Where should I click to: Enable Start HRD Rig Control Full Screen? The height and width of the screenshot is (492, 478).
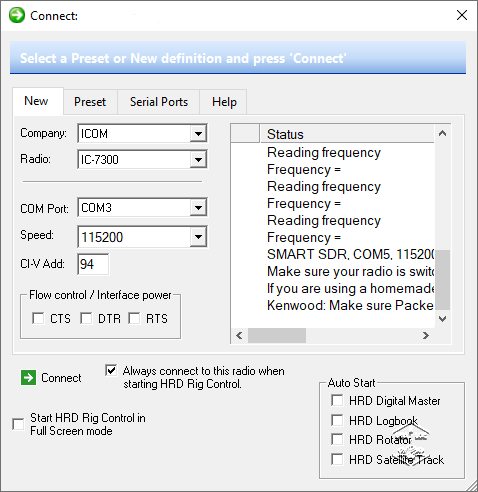[x=18, y=424]
